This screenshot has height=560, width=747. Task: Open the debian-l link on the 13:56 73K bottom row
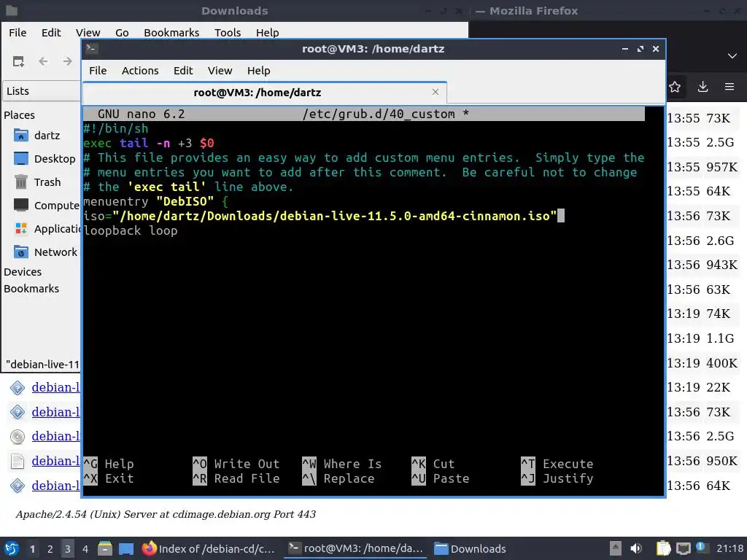[x=55, y=412]
